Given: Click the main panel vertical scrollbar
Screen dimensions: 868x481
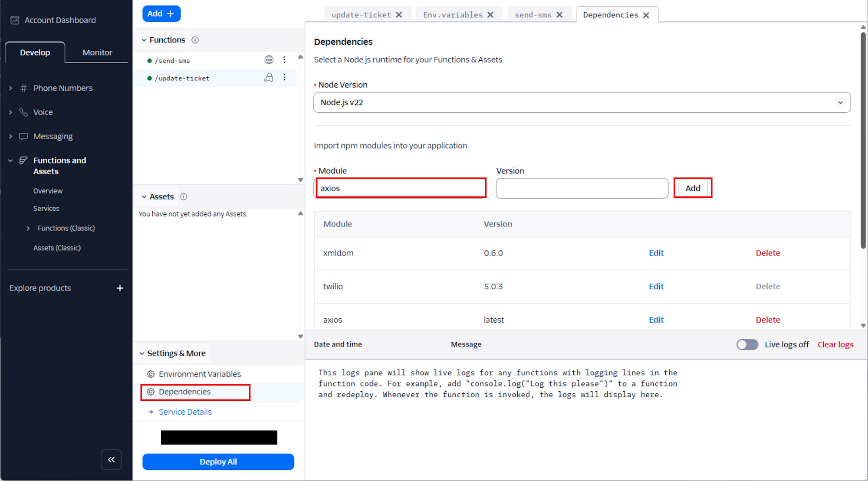Looking at the screenshot, I should (863, 140).
